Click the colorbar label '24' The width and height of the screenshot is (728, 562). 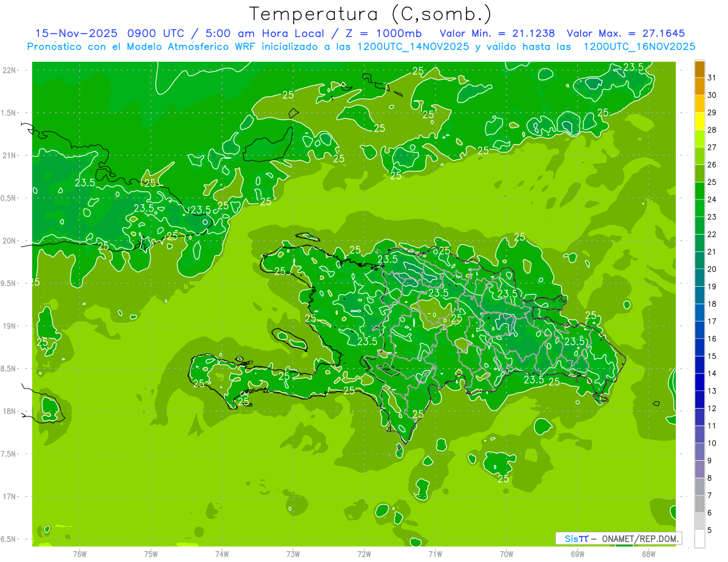tap(712, 200)
